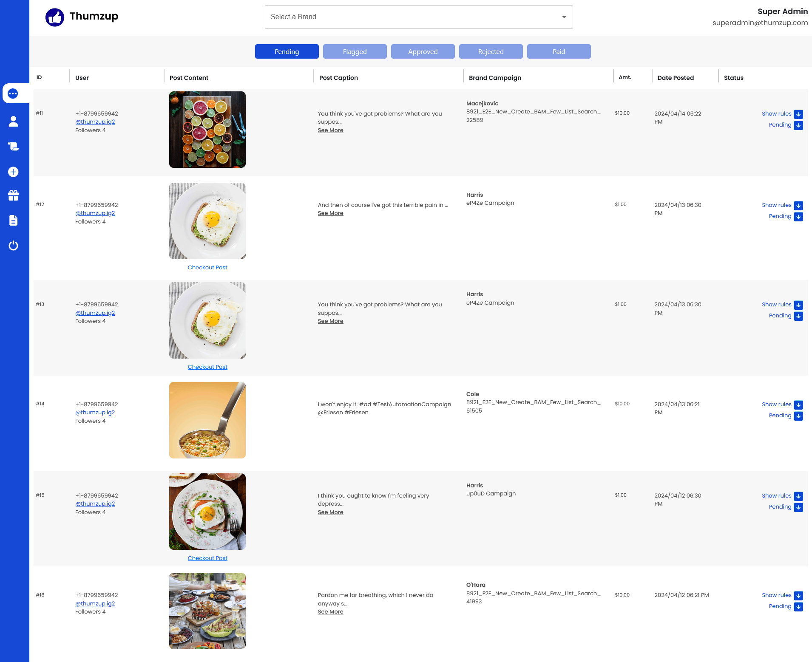Open the chat bubble sidebar icon
The image size is (812, 662).
[13, 93]
